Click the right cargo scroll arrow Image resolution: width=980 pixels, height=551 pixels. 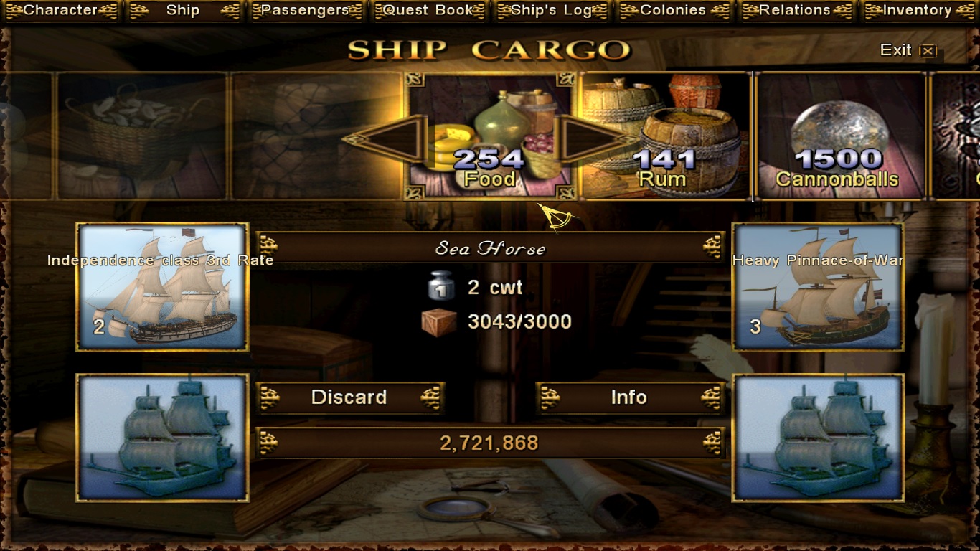tap(595, 139)
